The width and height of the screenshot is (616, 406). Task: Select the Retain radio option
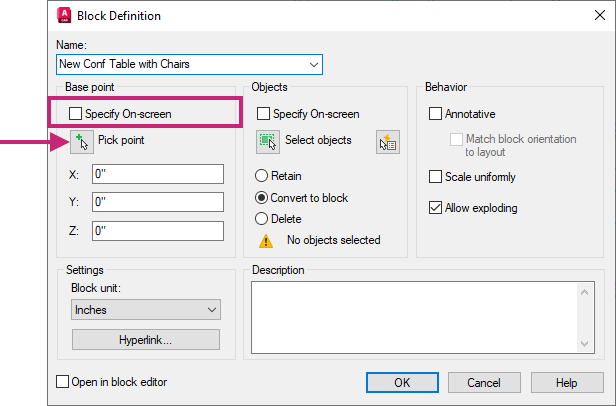click(263, 178)
